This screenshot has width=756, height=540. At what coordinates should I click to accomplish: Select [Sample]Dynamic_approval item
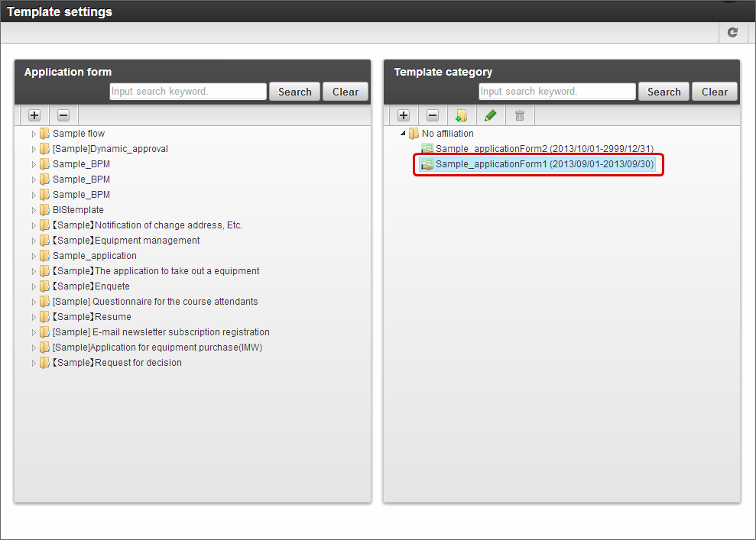(110, 149)
